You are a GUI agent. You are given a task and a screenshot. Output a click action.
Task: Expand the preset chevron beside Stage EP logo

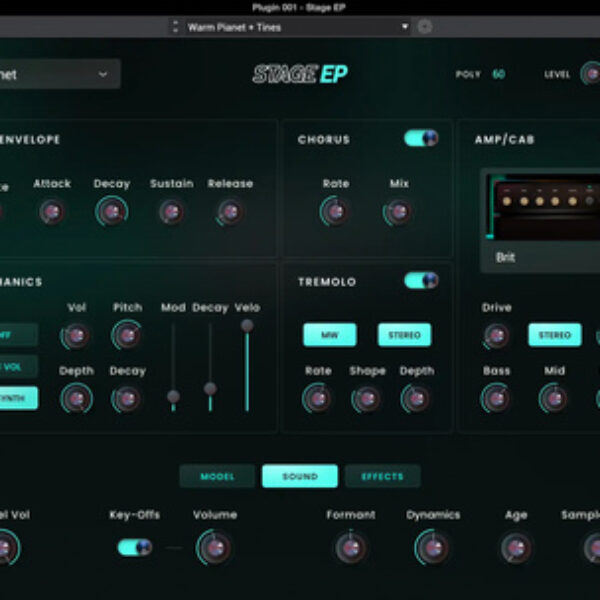(103, 74)
